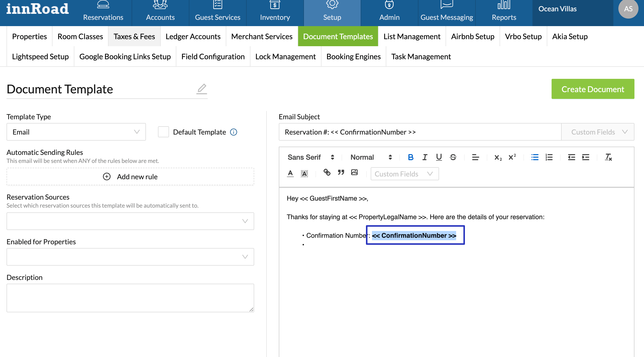Clear formatting with the Tx icon

coord(608,157)
